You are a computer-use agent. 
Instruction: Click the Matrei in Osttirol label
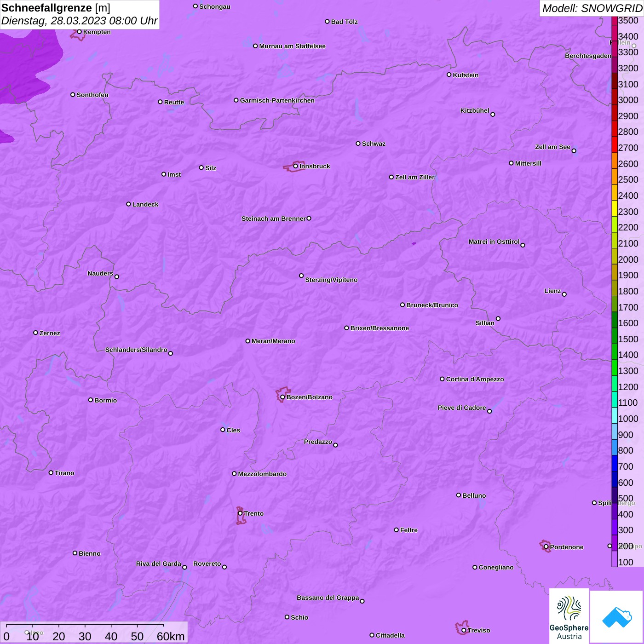tap(494, 241)
